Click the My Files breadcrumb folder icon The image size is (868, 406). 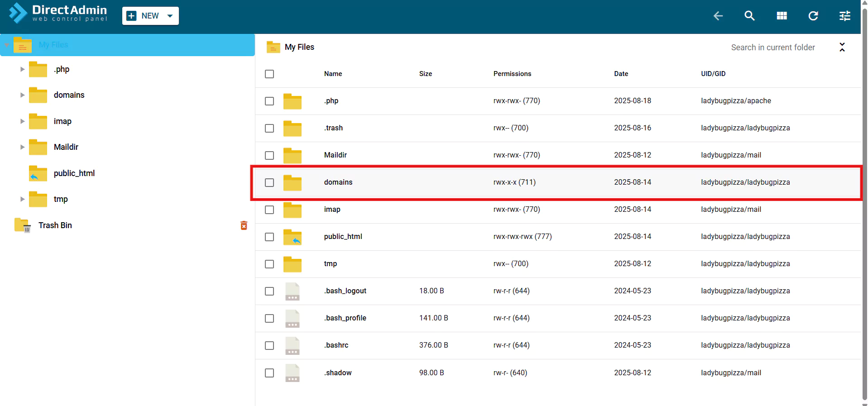pyautogui.click(x=273, y=47)
